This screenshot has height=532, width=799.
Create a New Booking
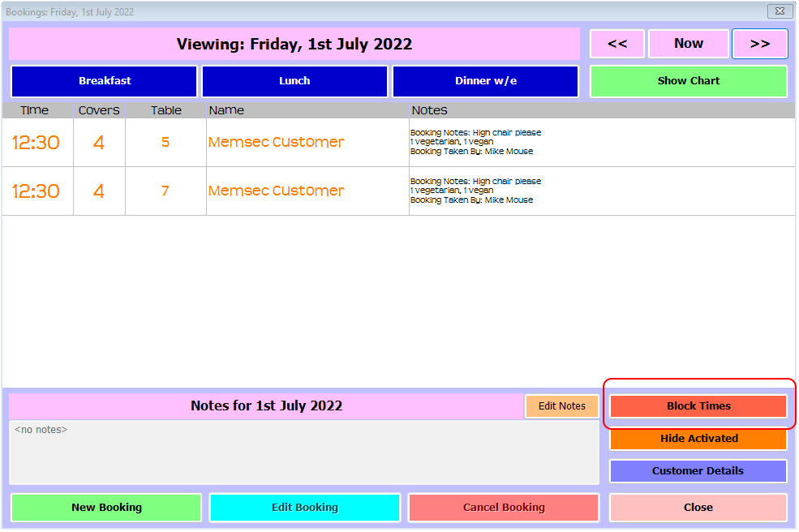(106, 508)
